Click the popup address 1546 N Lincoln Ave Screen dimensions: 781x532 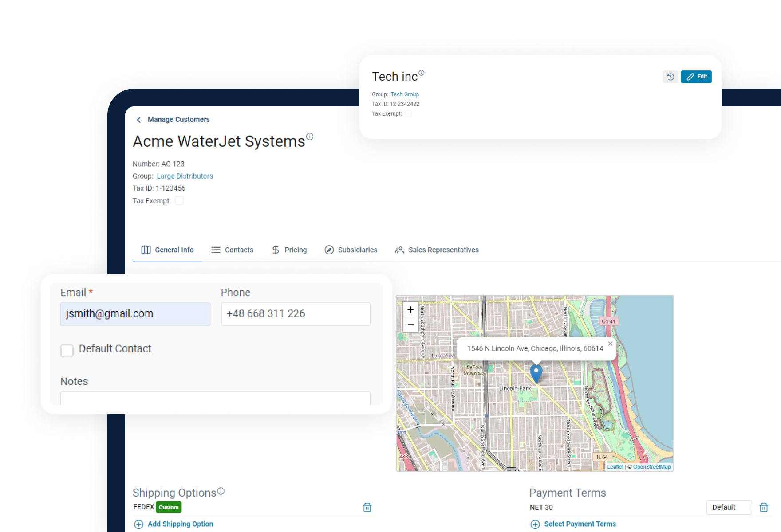point(535,348)
